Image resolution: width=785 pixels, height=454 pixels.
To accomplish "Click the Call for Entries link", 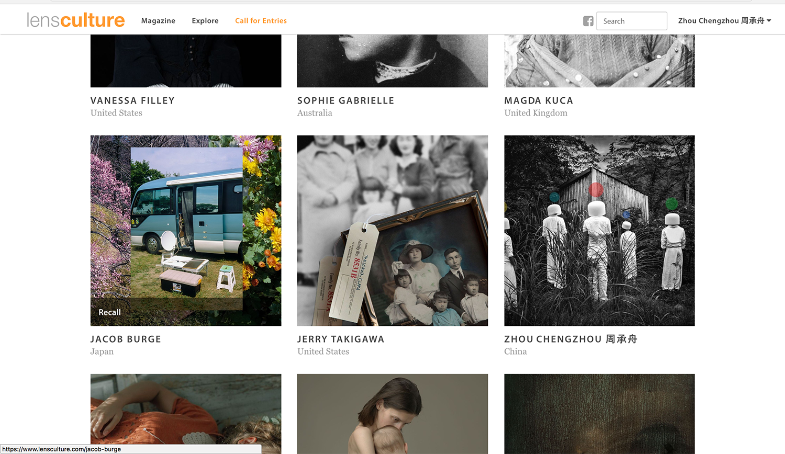I will [260, 21].
